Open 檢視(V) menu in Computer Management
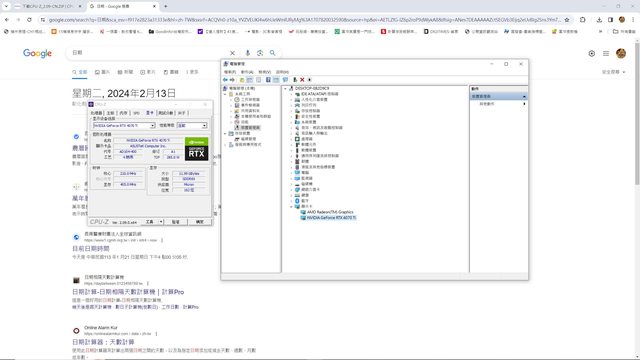The image size is (640, 360). (x=264, y=72)
